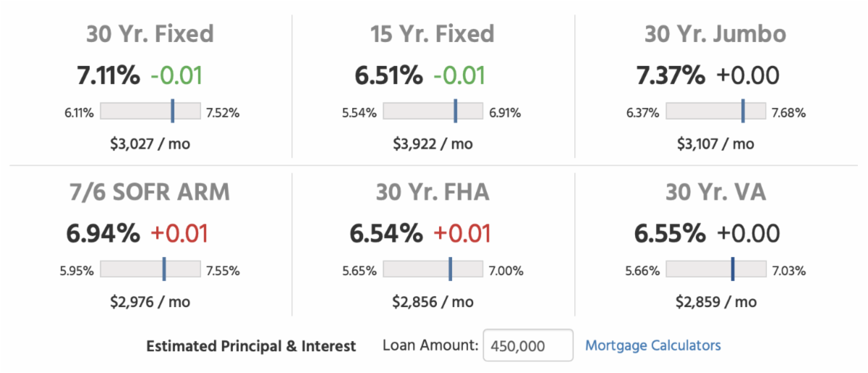The width and height of the screenshot is (868, 373).
Task: Click the 30 Yr. FHA range bar
Action: pyautogui.click(x=433, y=269)
